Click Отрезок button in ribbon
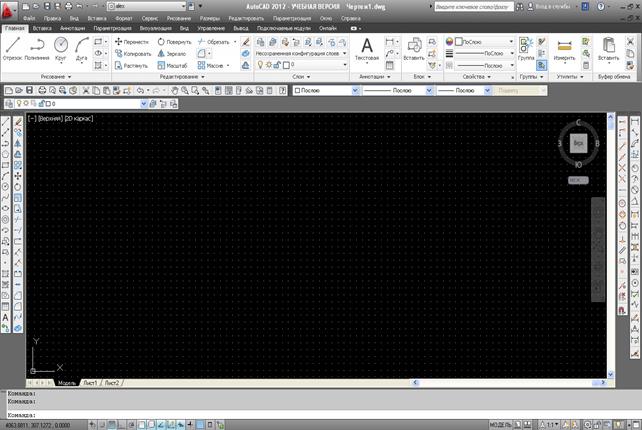This screenshot has width=642, height=430. [13, 49]
